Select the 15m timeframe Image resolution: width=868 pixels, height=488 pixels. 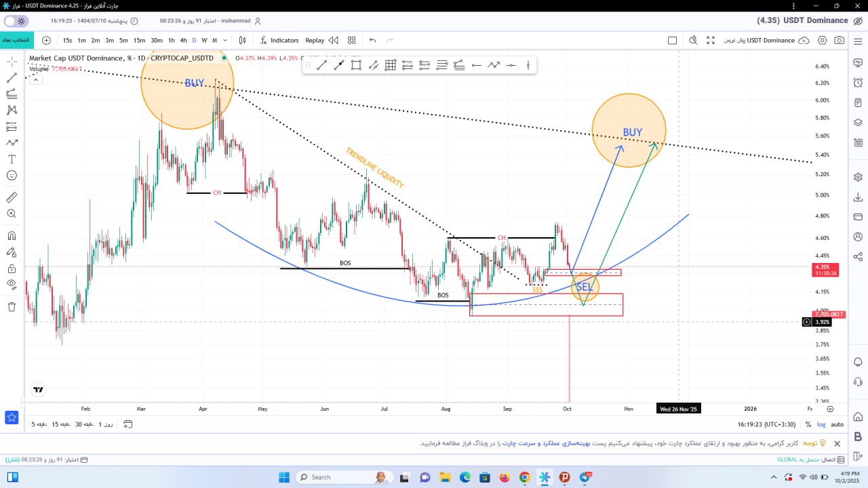click(139, 41)
